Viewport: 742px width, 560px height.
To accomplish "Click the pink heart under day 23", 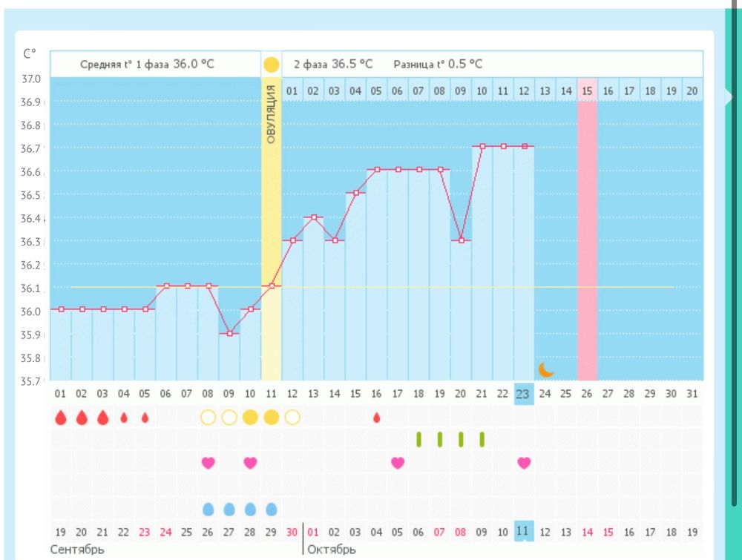I will click(524, 463).
